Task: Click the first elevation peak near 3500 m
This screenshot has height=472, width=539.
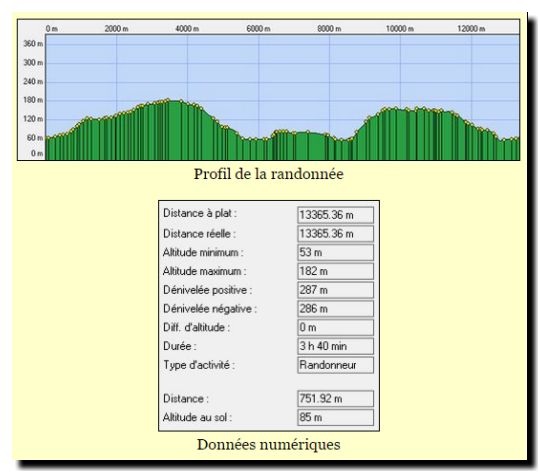Action: [168, 100]
